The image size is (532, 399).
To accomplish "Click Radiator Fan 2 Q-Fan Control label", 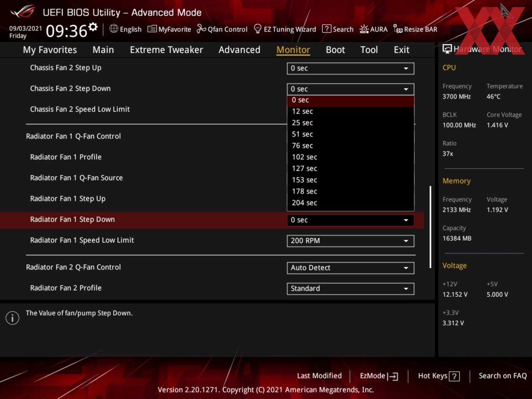I will pos(73,267).
